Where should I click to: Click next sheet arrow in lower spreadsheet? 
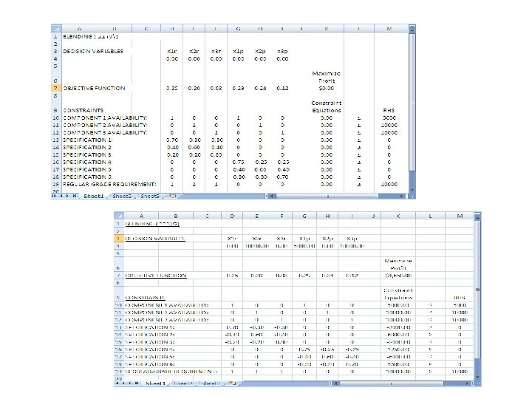[130, 383]
